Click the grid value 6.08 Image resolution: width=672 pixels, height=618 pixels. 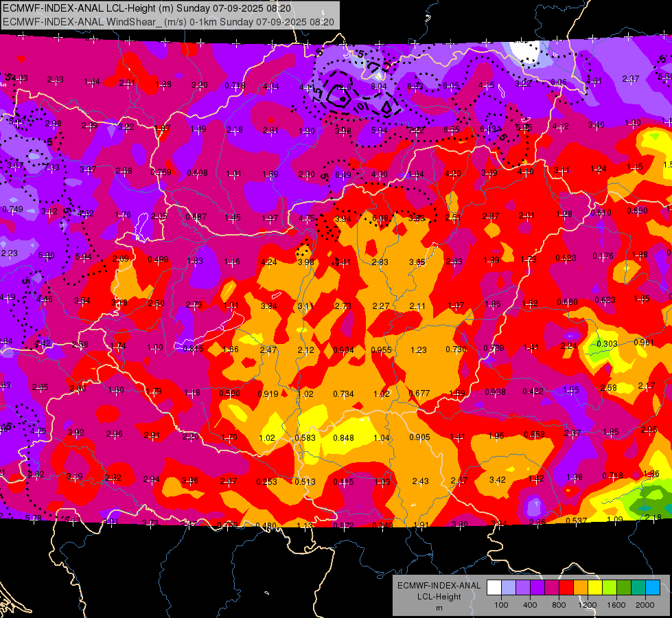pyautogui.click(x=380, y=218)
